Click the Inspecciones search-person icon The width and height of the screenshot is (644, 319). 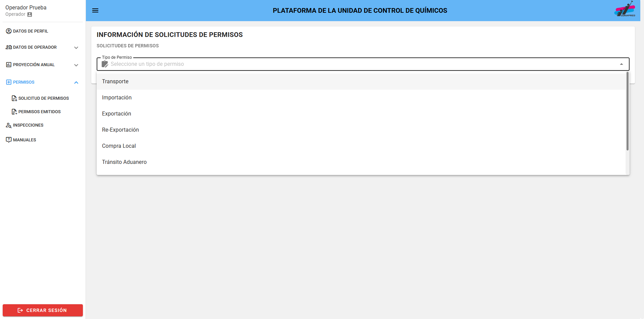coord(9,125)
